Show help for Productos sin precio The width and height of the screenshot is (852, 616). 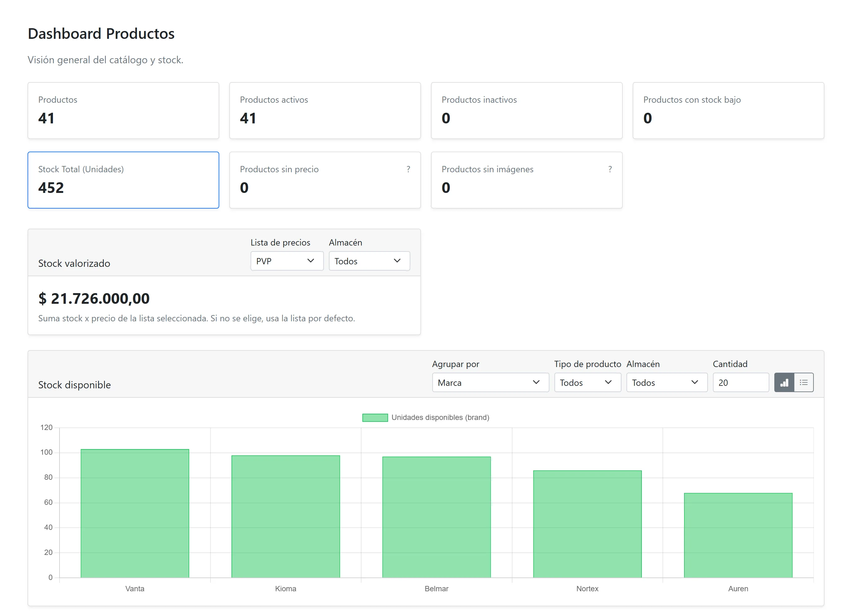coord(408,169)
